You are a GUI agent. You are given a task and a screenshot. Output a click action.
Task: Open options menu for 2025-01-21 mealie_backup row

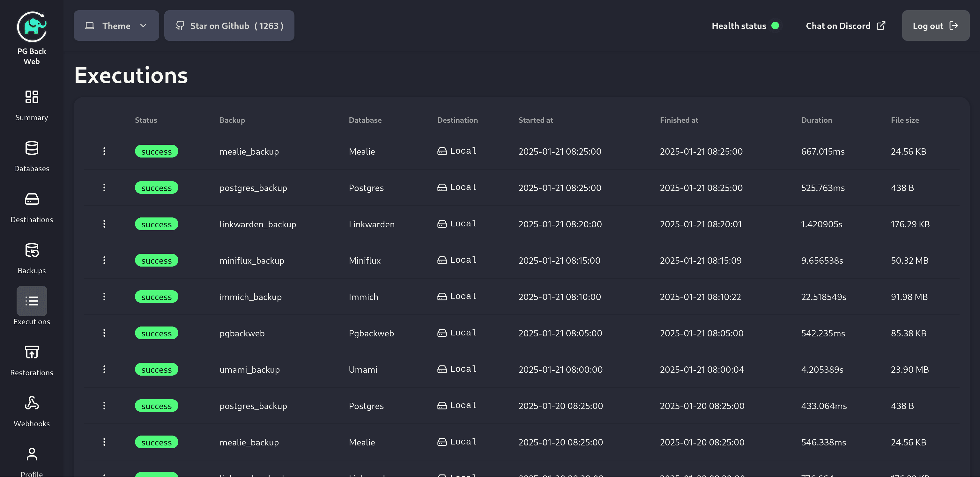(x=104, y=151)
